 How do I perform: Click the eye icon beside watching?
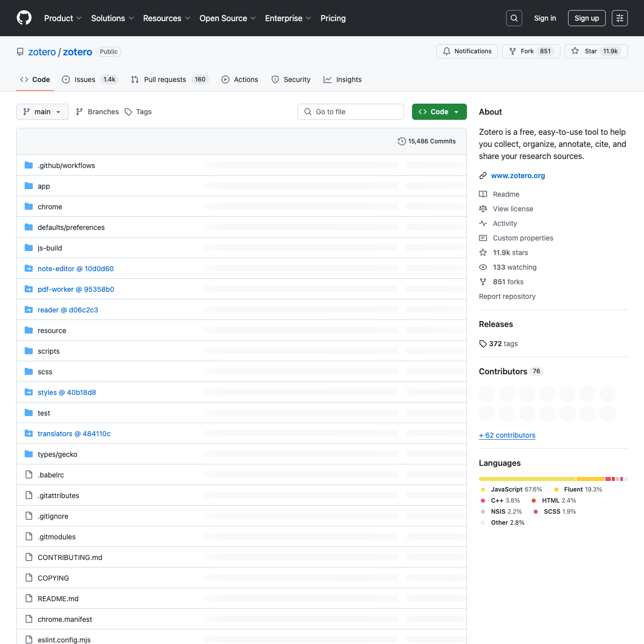(x=483, y=267)
